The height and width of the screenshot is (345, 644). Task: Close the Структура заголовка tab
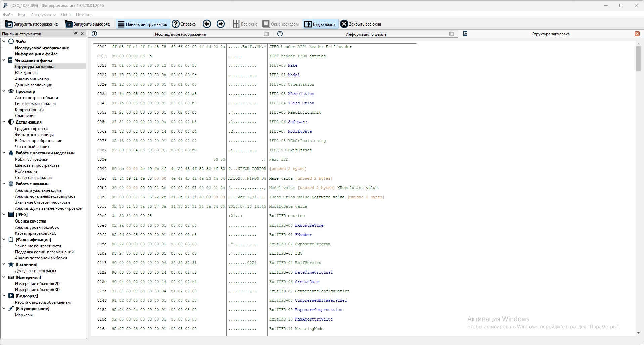(637, 34)
